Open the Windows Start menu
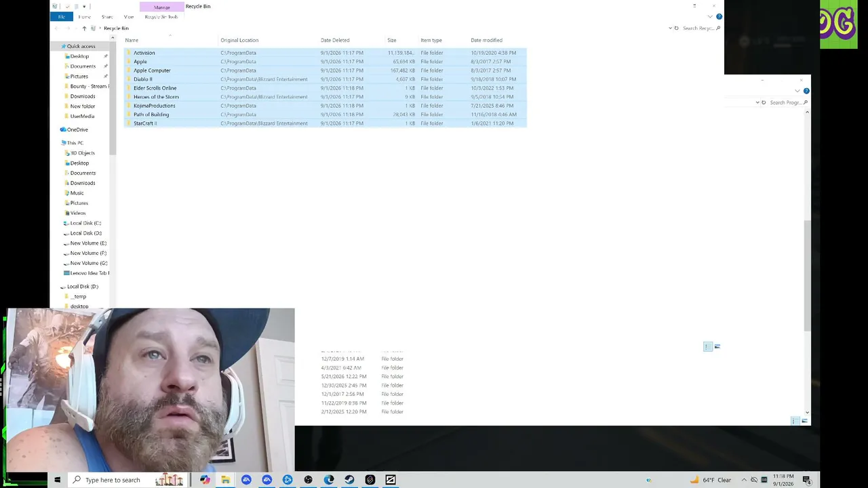The height and width of the screenshot is (488, 868). pos(57,480)
